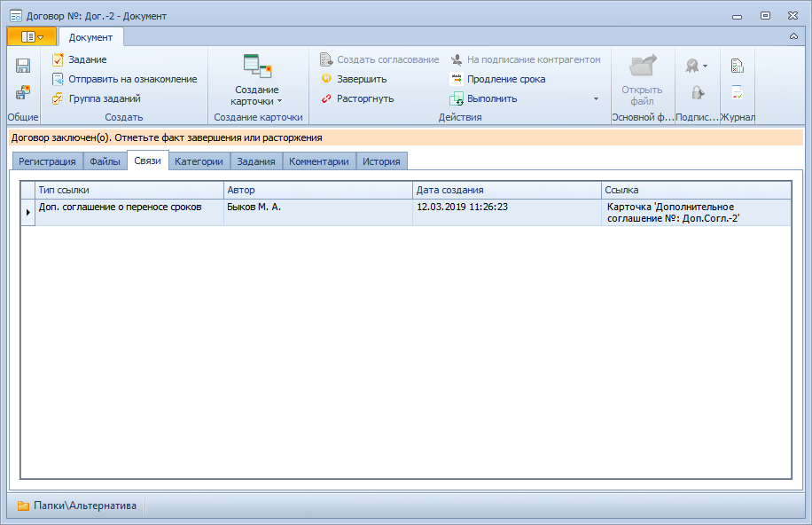Click the Задание task icon
The image size is (812, 525).
59,59
